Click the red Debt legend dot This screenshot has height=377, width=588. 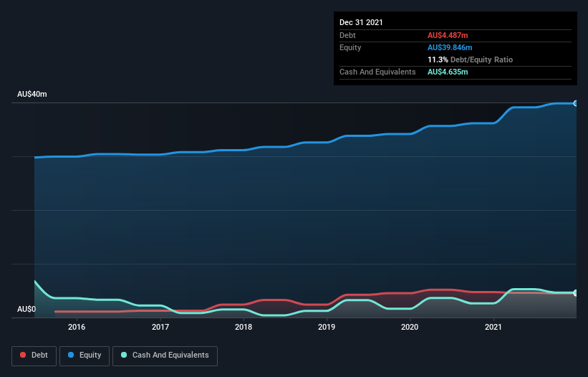[23, 355]
